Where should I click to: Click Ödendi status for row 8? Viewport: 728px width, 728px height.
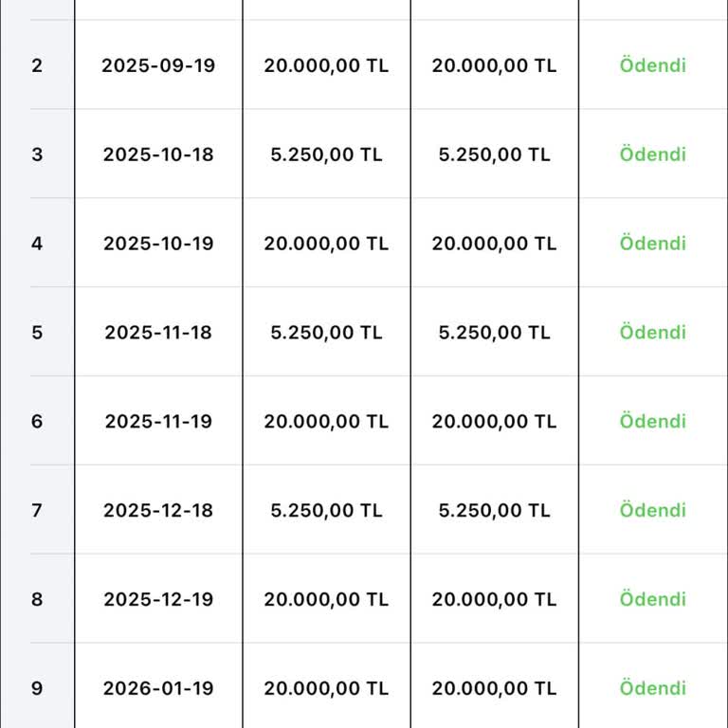653,599
